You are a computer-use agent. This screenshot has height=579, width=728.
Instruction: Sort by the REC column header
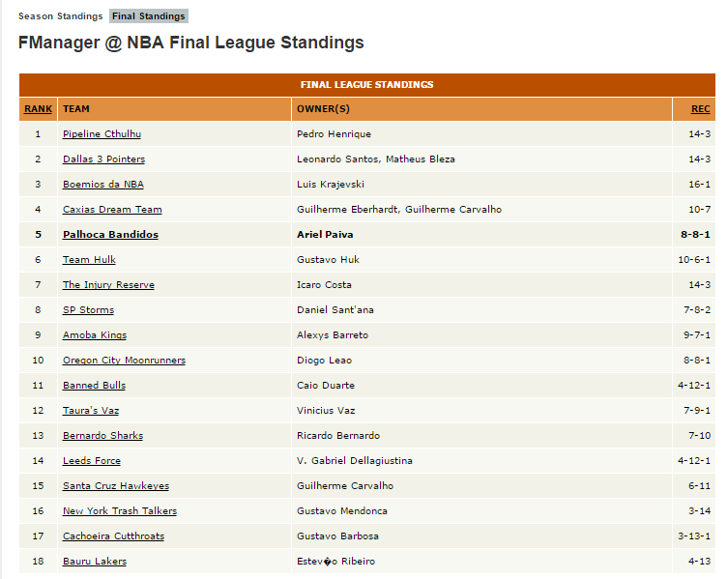point(700,109)
